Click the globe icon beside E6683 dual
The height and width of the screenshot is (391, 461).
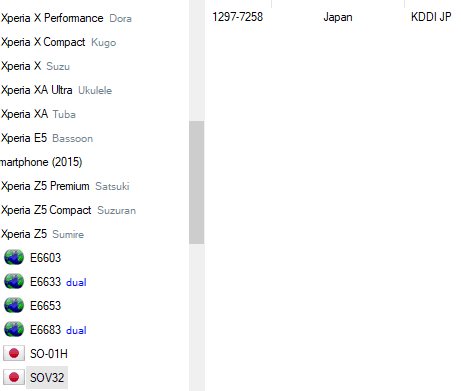point(14,329)
